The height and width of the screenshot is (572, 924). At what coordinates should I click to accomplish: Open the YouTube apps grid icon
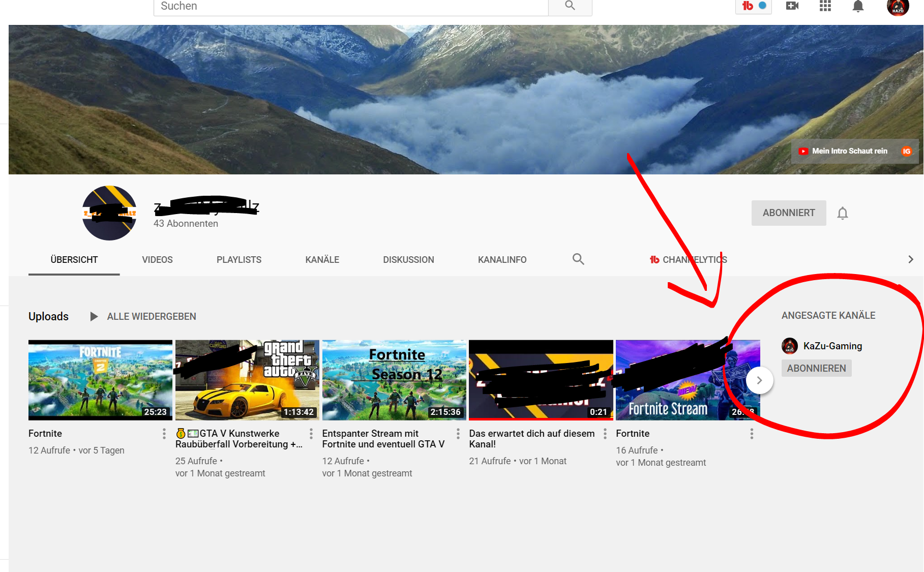pos(825,6)
